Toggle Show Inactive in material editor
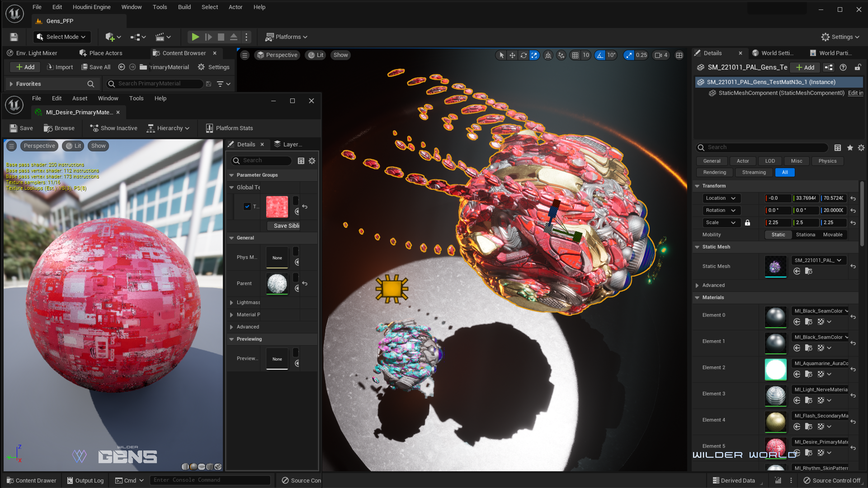 point(113,128)
